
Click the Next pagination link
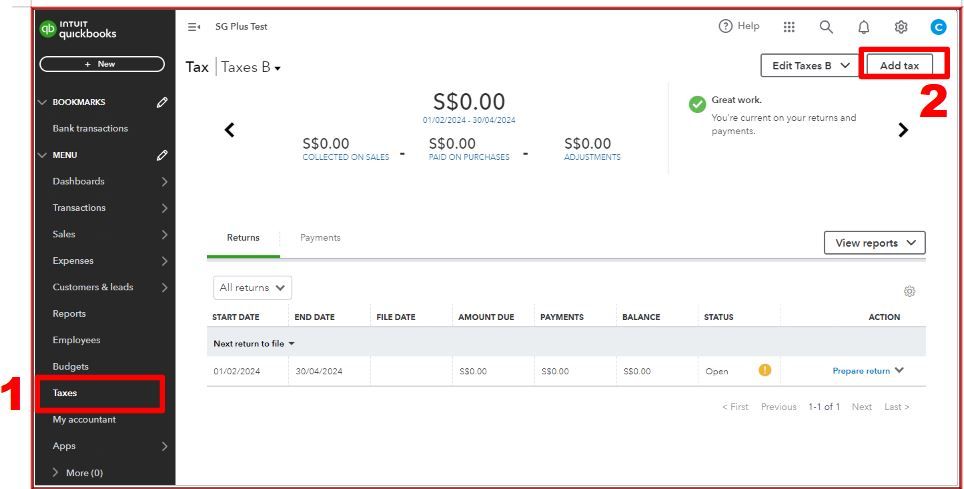tap(862, 407)
